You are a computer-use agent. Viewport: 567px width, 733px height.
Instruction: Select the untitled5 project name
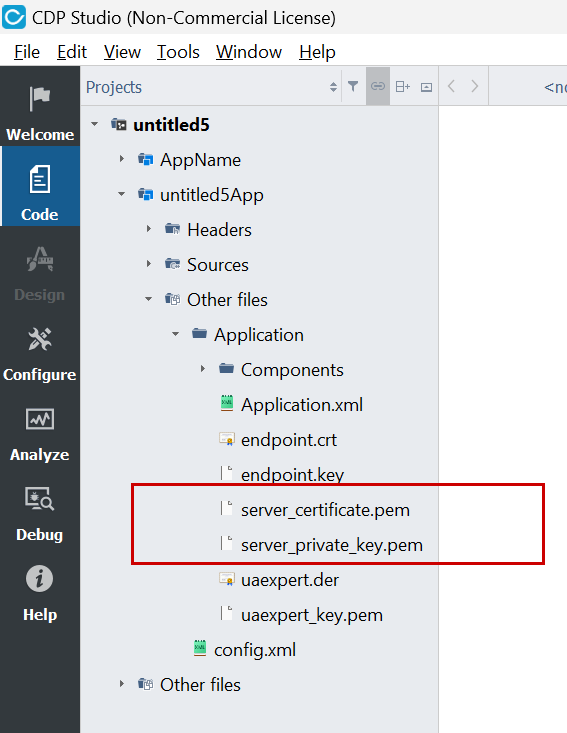[172, 125]
